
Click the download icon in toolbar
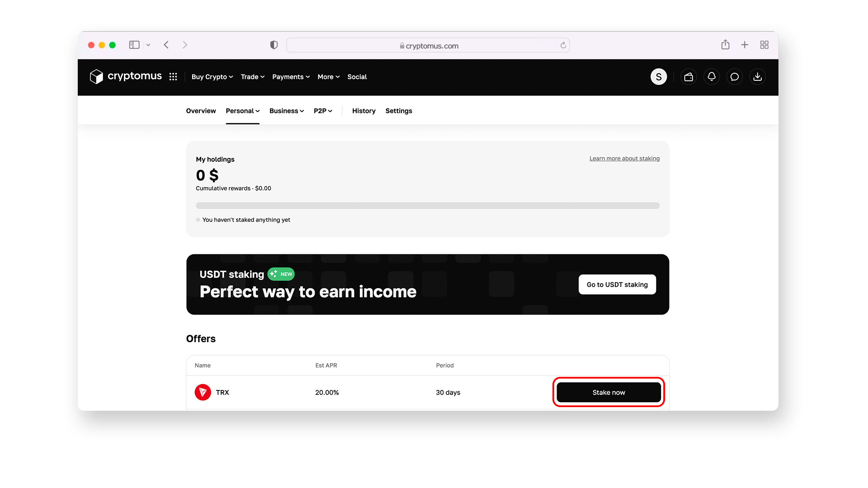pos(757,76)
